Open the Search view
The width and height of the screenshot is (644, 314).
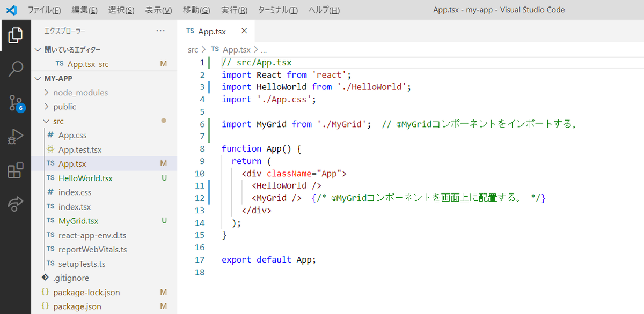pyautogui.click(x=15, y=69)
